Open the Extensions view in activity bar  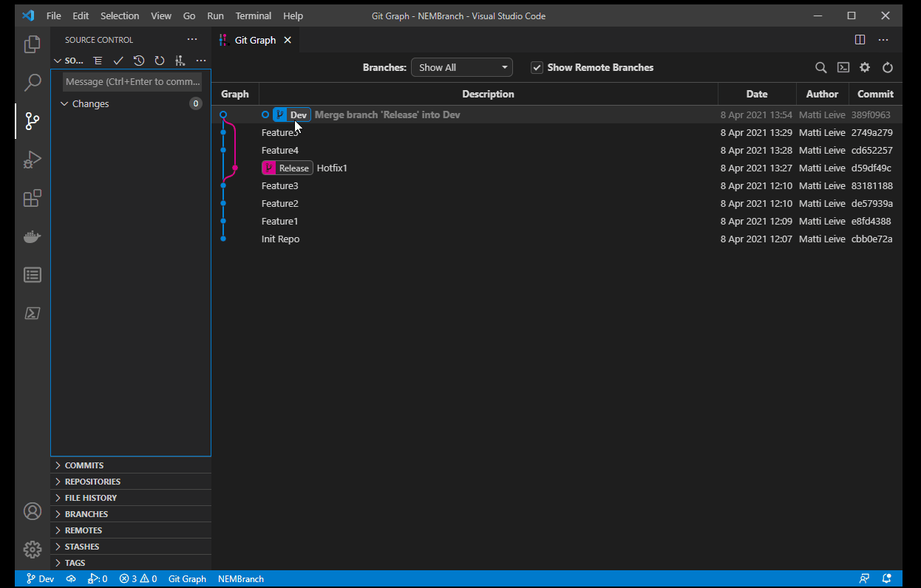32,198
